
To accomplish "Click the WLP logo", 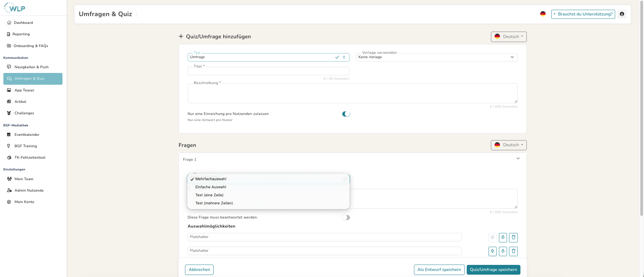I will click(15, 8).
